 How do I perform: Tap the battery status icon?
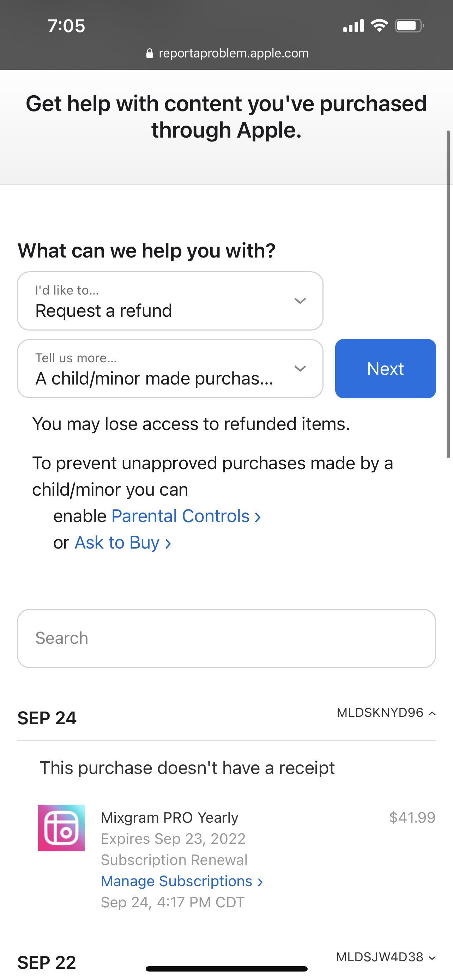[x=409, y=26]
